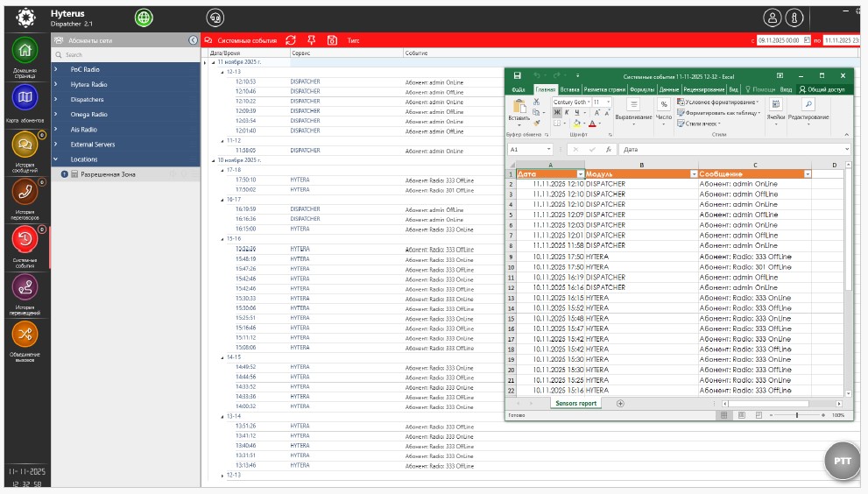Open the Модуль column filter dropdown
The image size is (868, 494).
[694, 174]
